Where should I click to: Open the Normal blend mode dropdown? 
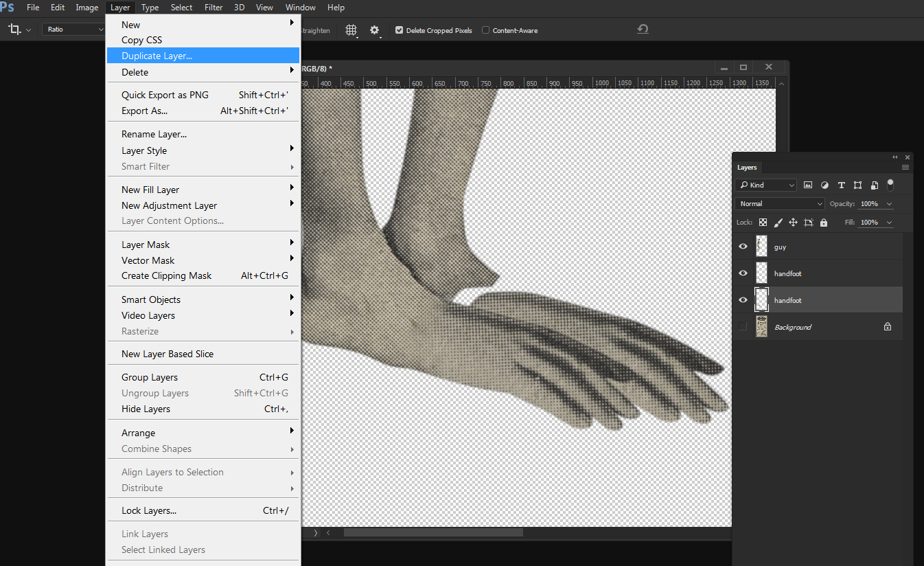click(780, 204)
